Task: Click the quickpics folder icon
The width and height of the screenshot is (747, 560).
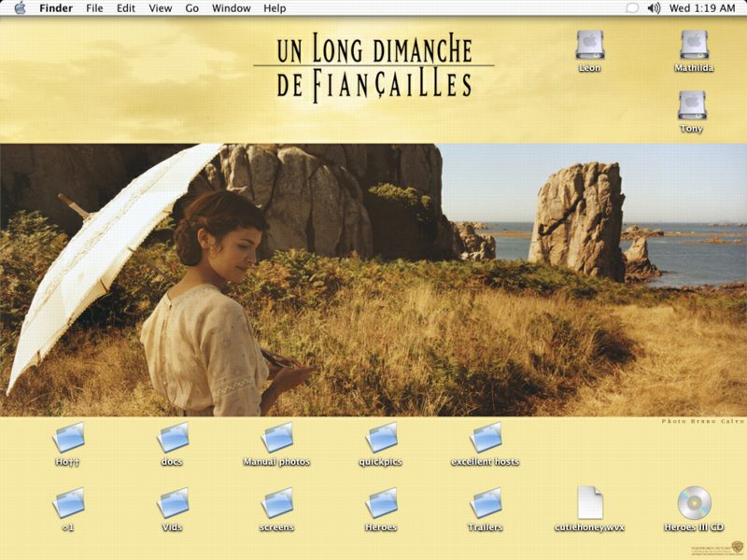Action: click(381, 437)
